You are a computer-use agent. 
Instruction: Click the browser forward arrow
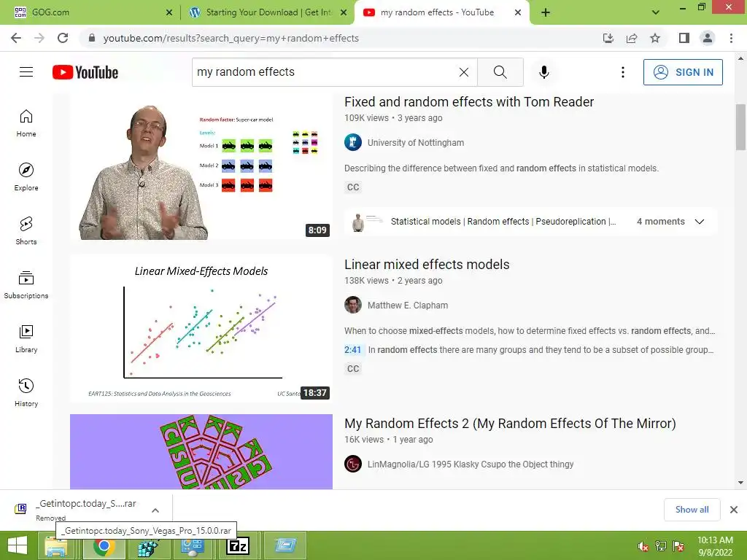39,38
